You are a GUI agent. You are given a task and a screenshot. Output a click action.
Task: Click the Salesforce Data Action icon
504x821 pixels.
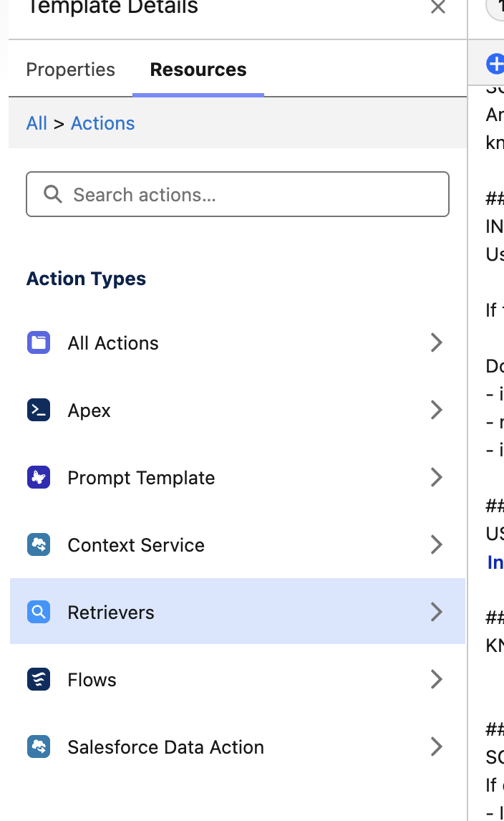(39, 746)
